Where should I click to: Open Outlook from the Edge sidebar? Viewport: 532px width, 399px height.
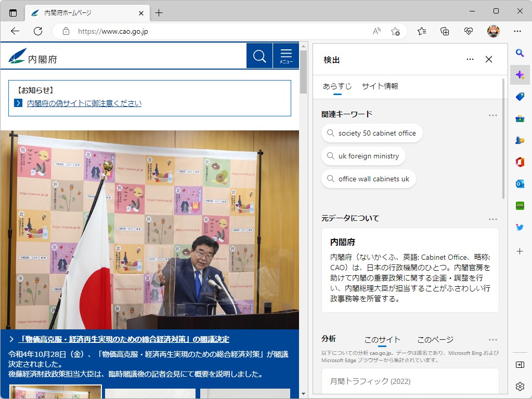[520, 184]
